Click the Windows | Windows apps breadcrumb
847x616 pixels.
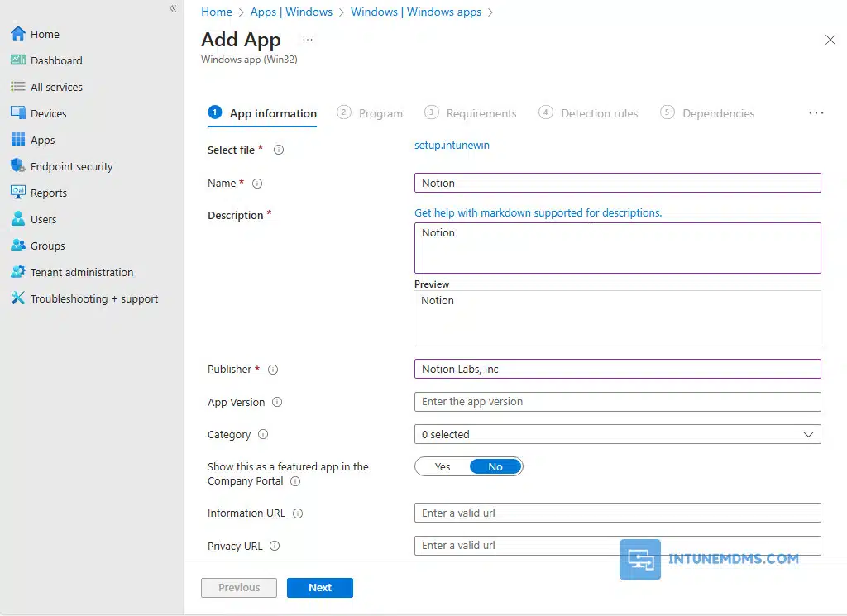pyautogui.click(x=415, y=12)
